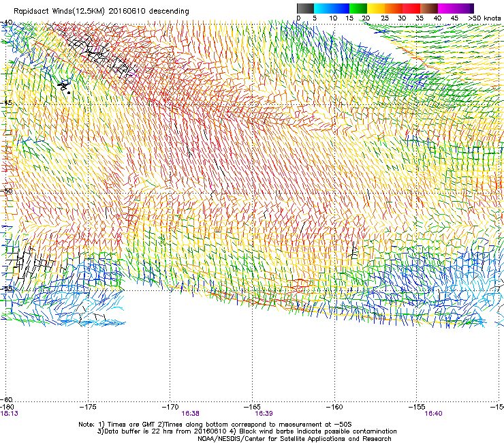The width and height of the screenshot is (504, 443).
Task: Click the brown 35-40 knots legend swatch
Action: (x=429, y=8)
